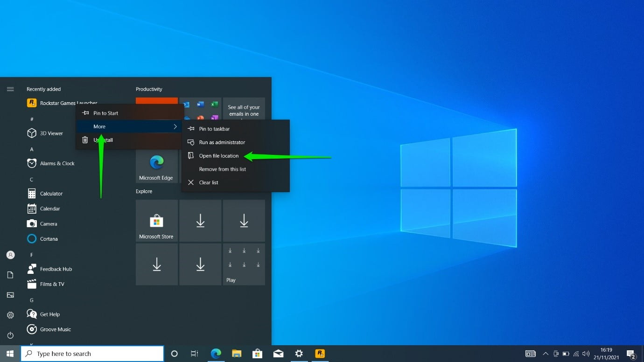Open Alarms & Clock app

pyautogui.click(x=56, y=163)
